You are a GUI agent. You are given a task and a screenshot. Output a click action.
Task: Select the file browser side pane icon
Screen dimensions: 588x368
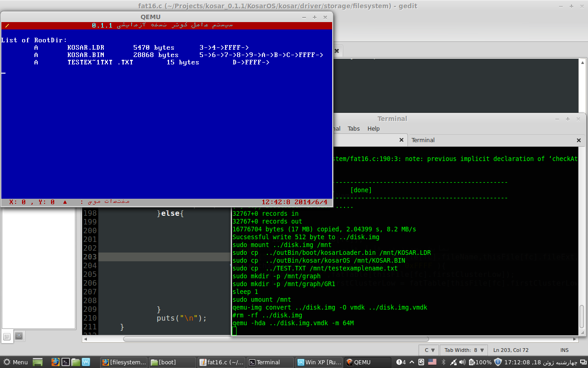[x=19, y=336]
